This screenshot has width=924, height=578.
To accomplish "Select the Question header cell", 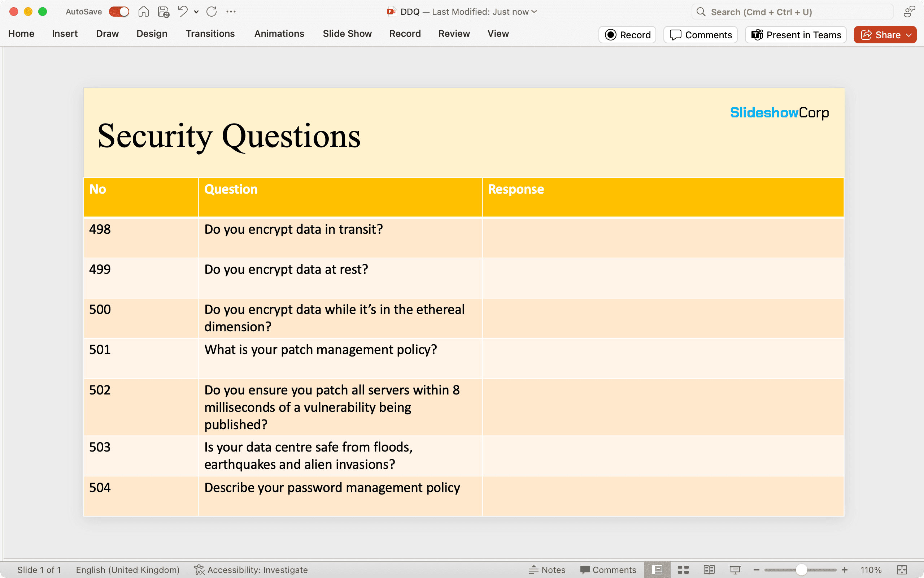I will 340,197.
